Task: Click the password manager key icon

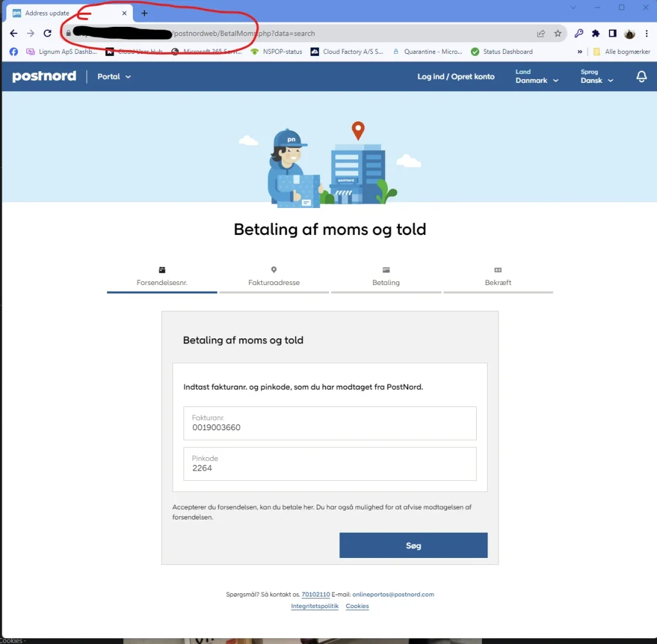Action: pos(579,33)
